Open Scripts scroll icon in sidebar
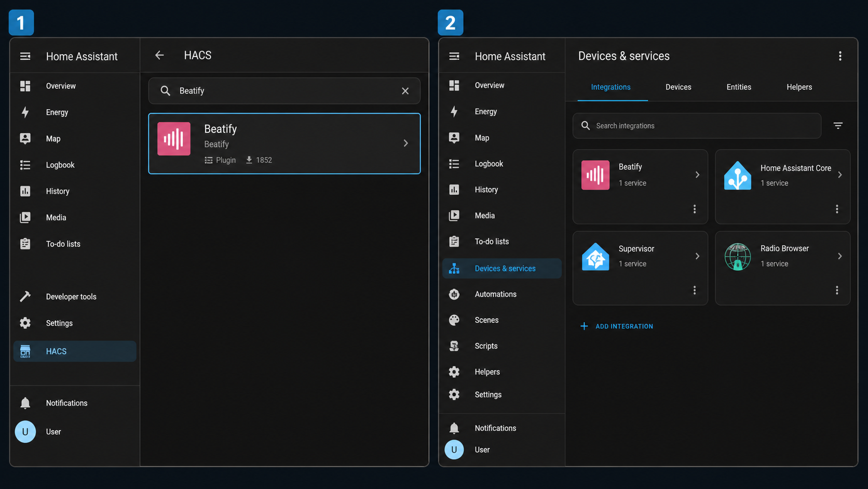This screenshot has width=868, height=489. coord(454,346)
